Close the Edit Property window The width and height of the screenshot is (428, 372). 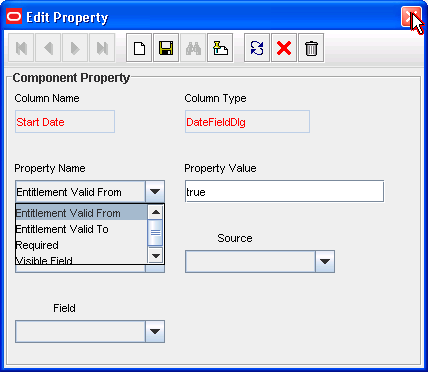(411, 16)
